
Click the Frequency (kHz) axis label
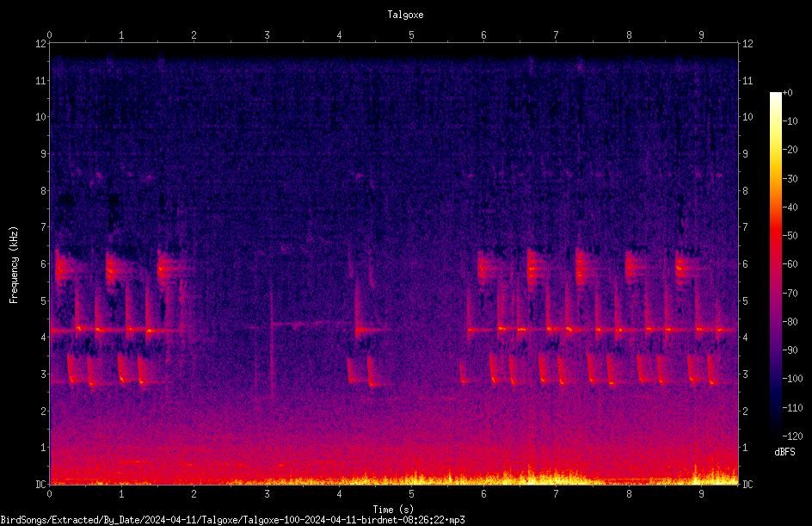coord(14,265)
